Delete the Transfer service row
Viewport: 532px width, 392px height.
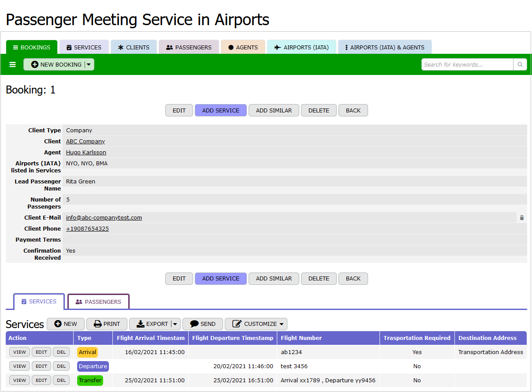click(61, 381)
